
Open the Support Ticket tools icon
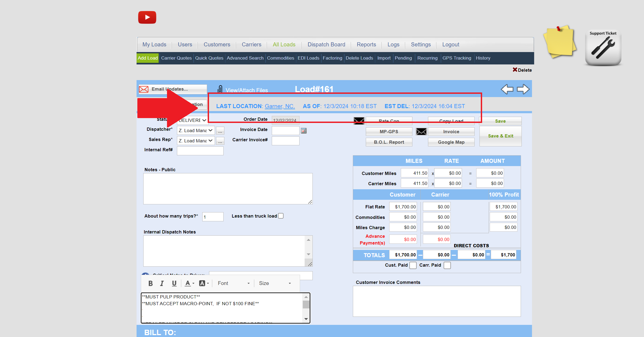(603, 48)
